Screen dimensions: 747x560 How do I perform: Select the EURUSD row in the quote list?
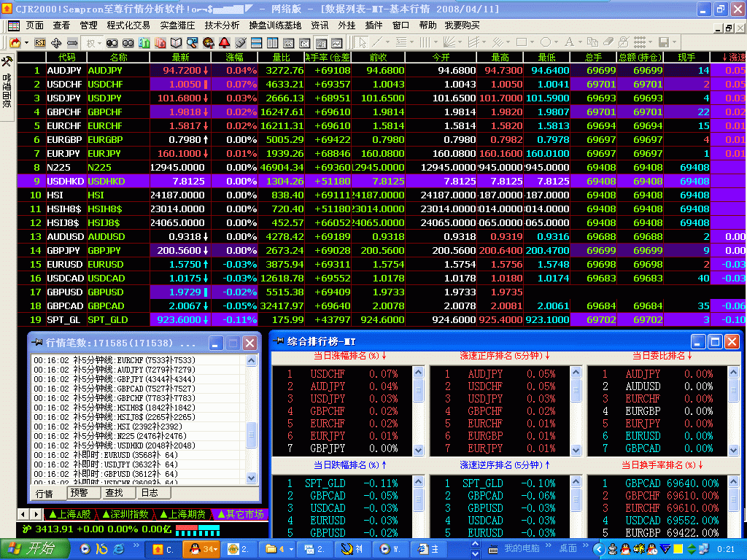click(381, 264)
